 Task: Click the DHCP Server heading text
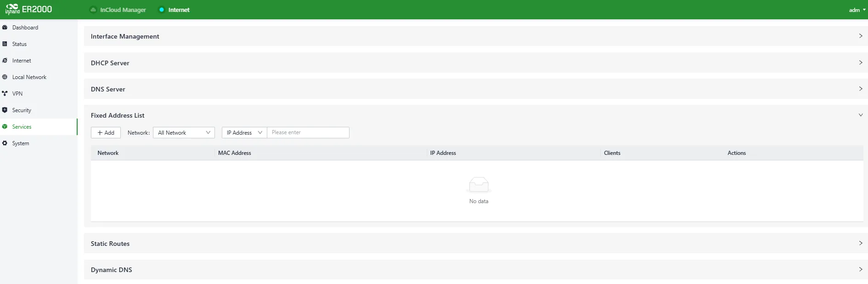(110, 63)
